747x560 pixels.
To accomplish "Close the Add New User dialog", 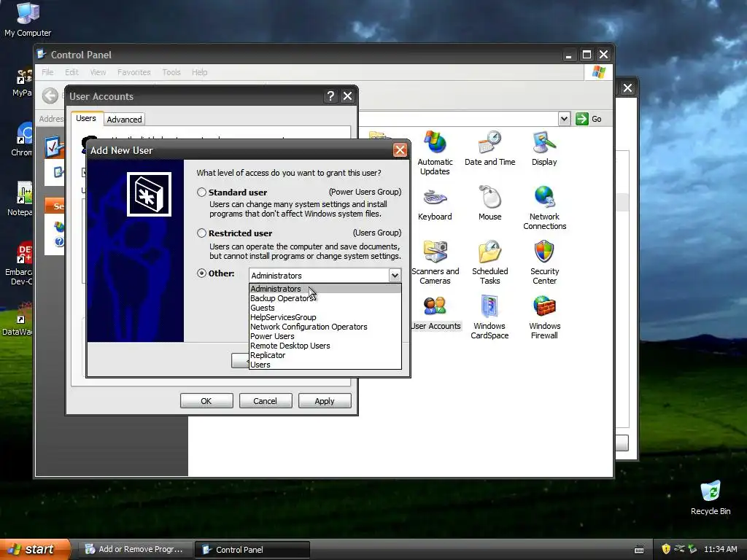I will point(400,150).
